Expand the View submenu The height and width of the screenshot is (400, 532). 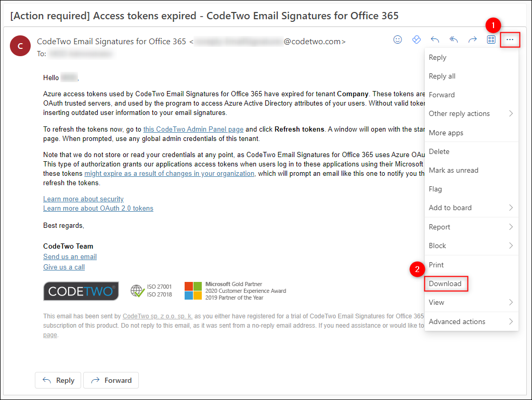click(472, 302)
